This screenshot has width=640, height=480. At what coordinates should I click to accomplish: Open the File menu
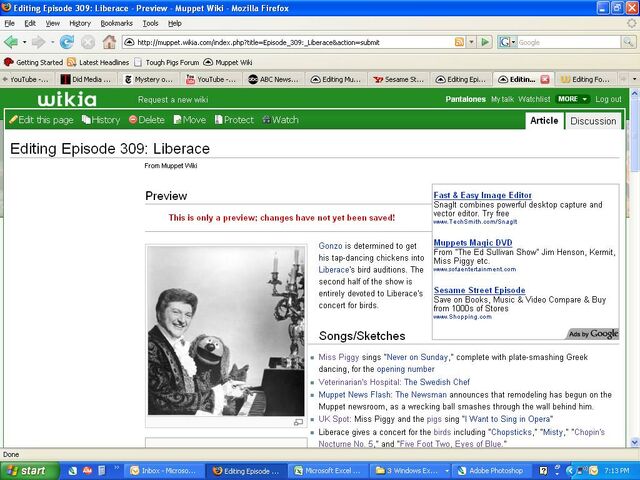9,24
